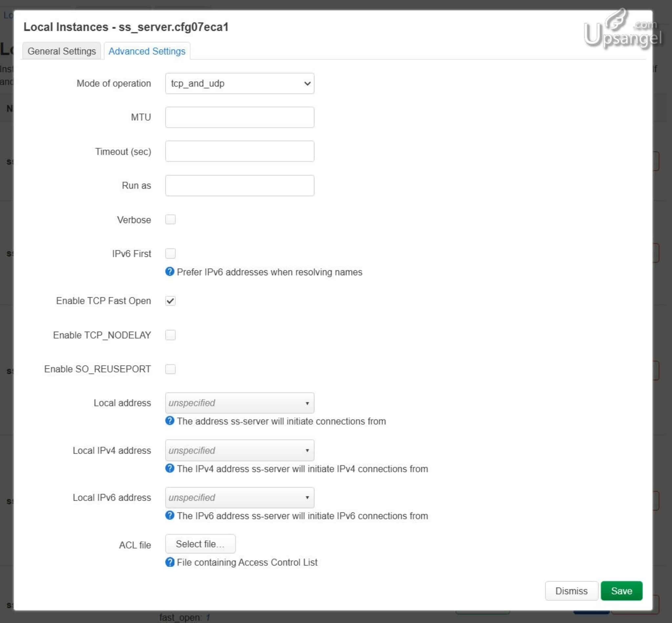The image size is (672, 623).
Task: Enable TCP_NODELAY option
Action: 171,335
